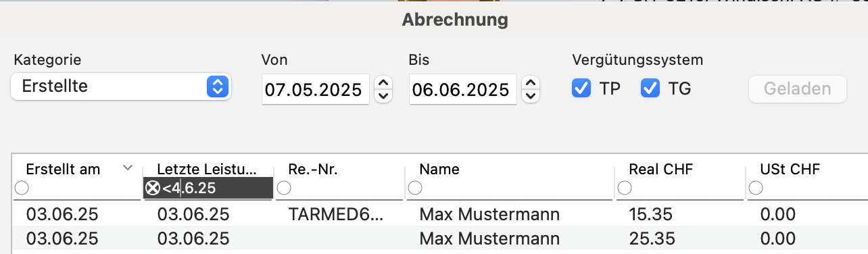Click filter circle under Real CHF

[625, 188]
